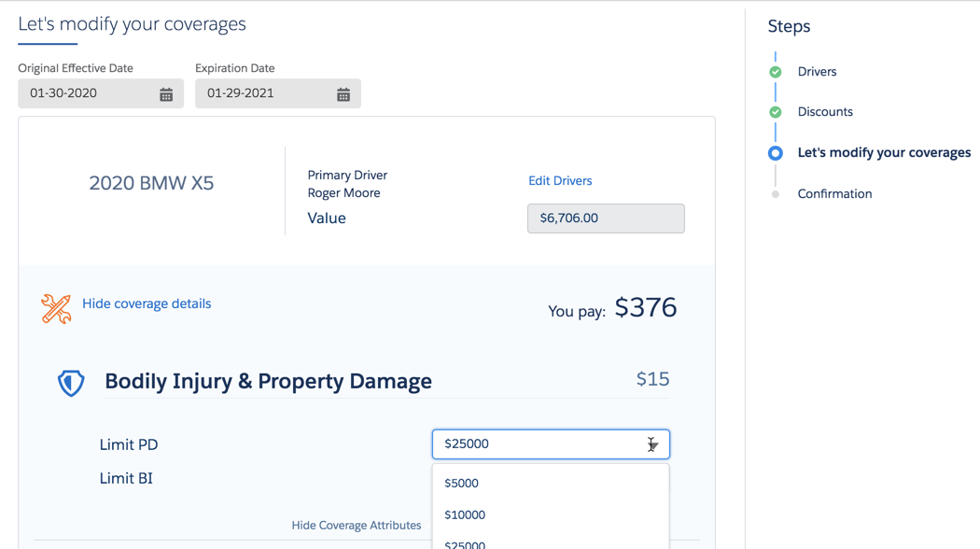Click the blue shield coverage icon

[x=71, y=383]
